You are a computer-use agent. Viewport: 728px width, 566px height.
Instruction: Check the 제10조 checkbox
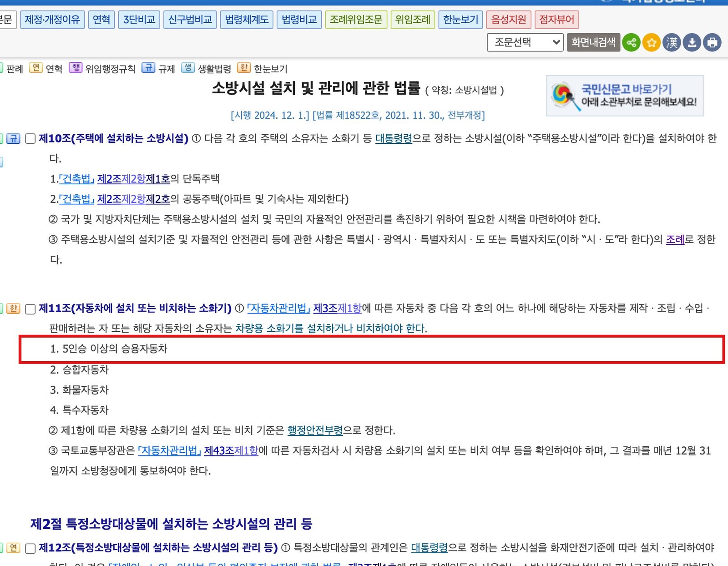[30, 139]
